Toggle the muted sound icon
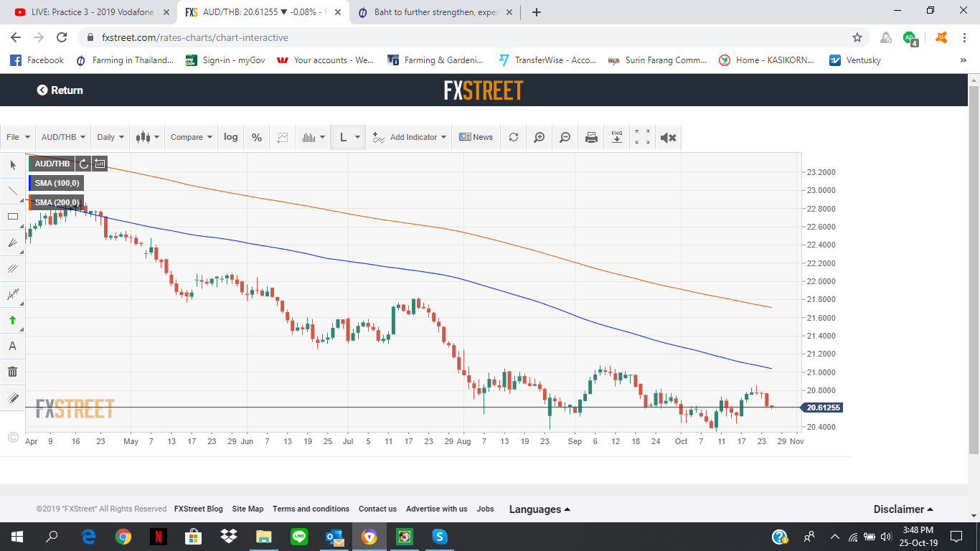This screenshot has width=980, height=551. (668, 137)
